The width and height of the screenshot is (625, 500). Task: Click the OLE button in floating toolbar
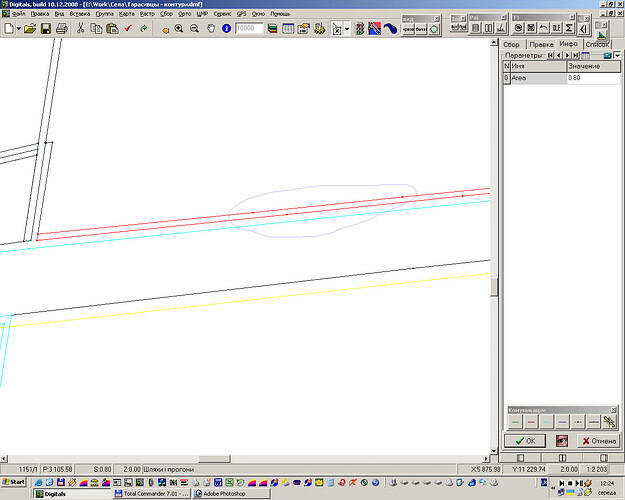click(556, 28)
